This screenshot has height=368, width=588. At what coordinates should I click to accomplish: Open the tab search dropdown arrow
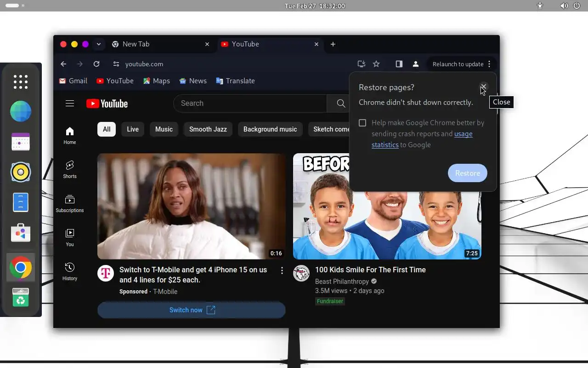(98, 44)
